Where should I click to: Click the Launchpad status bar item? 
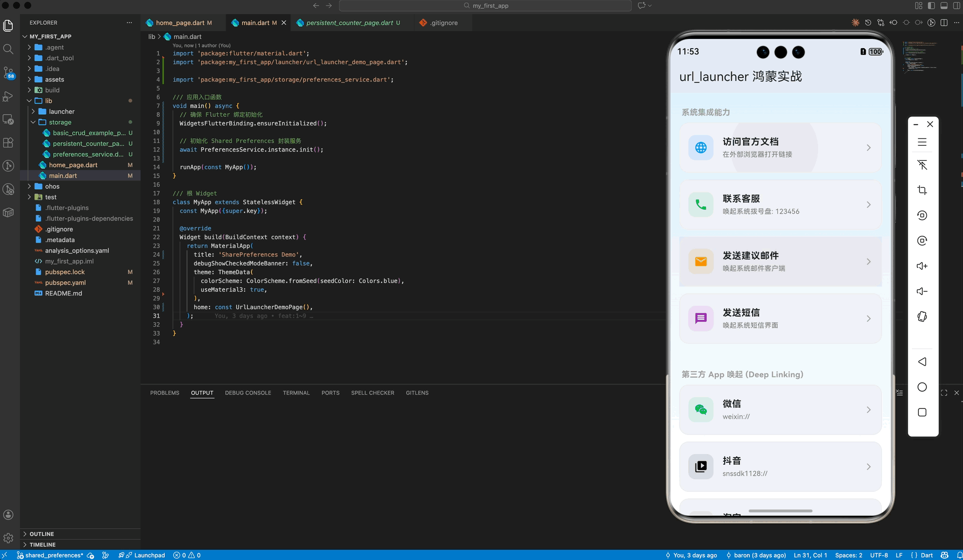(x=146, y=555)
